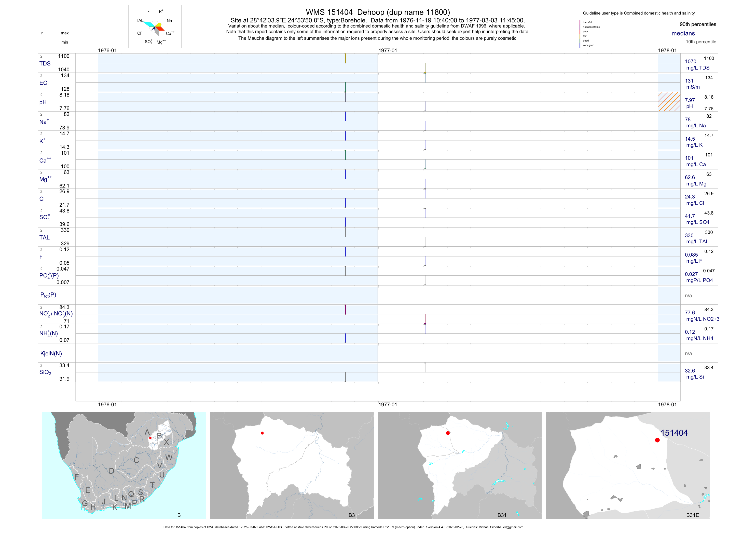
Task: Click red dot on B31 map
Action: (x=448, y=433)
